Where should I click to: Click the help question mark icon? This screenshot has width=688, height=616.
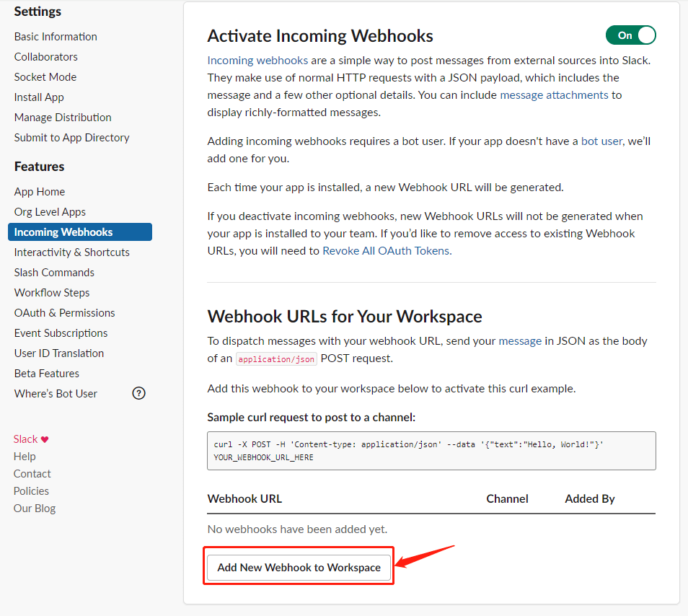139,393
